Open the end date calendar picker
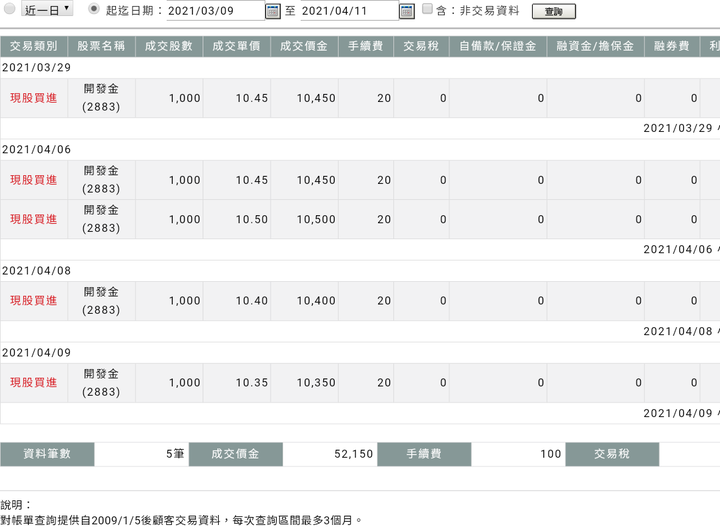The width and height of the screenshot is (720, 529). click(x=407, y=11)
